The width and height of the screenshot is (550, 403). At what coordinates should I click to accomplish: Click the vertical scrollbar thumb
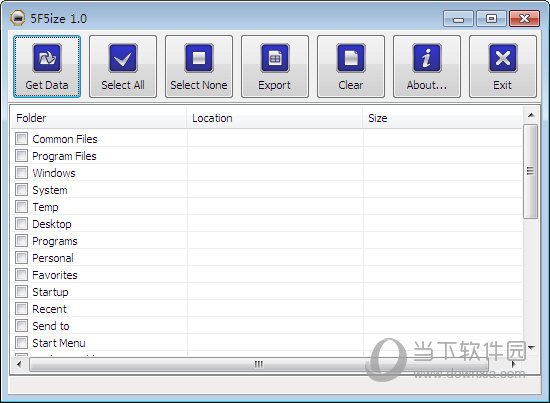click(x=530, y=171)
